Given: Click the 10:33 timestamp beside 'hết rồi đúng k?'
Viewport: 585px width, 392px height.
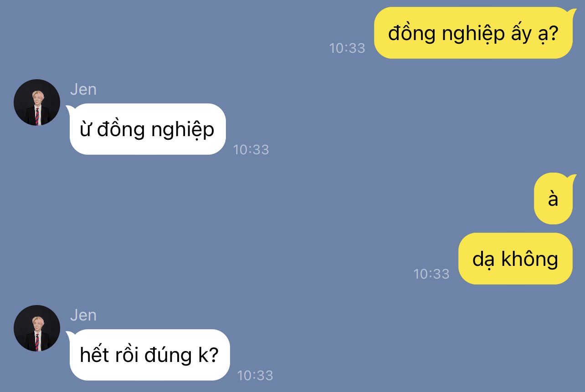Looking at the screenshot, I should pyautogui.click(x=255, y=375).
